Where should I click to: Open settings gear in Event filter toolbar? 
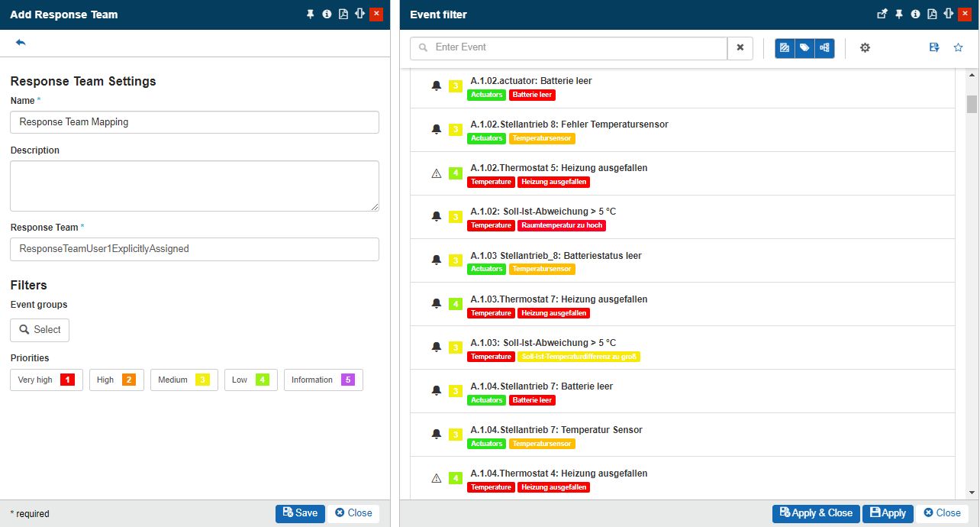click(x=865, y=48)
